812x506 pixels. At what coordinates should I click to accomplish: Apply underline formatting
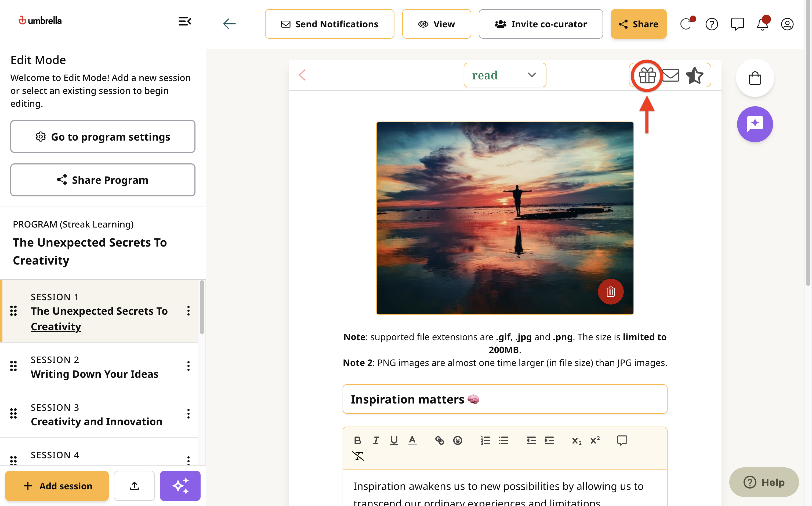(394, 441)
